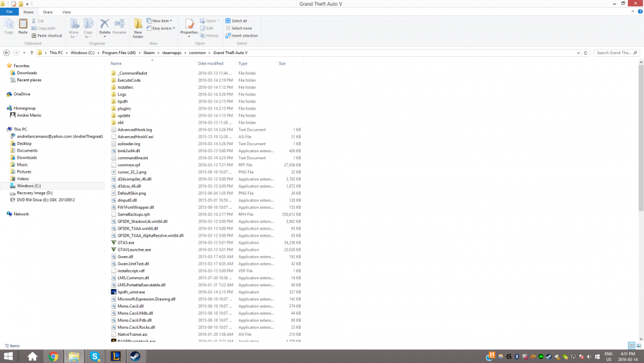The image size is (644, 363).
Task: Select Homegroup in the navigation pane
Action: (x=24, y=108)
